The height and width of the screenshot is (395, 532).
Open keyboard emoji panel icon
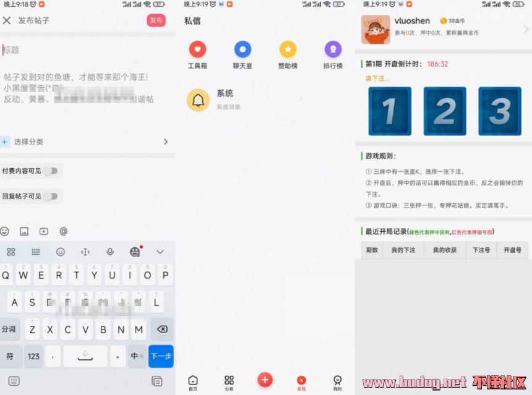pos(61,252)
